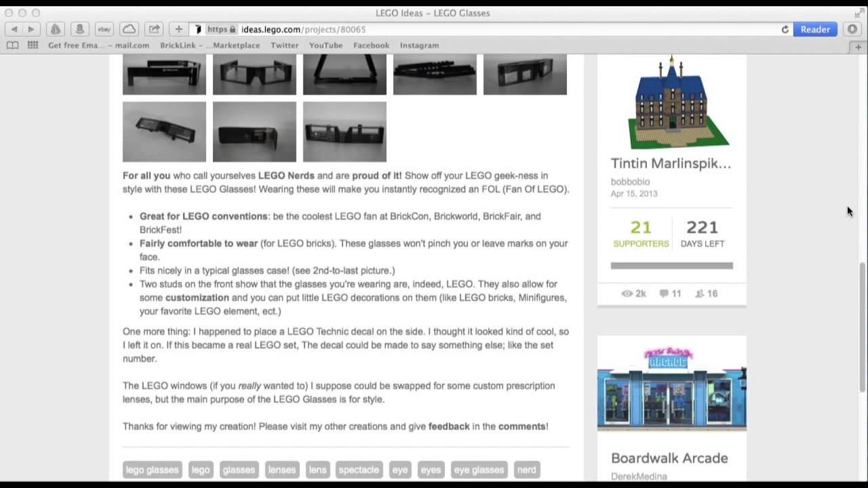Select the 'glasses' tag
The height and width of the screenshot is (488, 868).
click(239, 470)
